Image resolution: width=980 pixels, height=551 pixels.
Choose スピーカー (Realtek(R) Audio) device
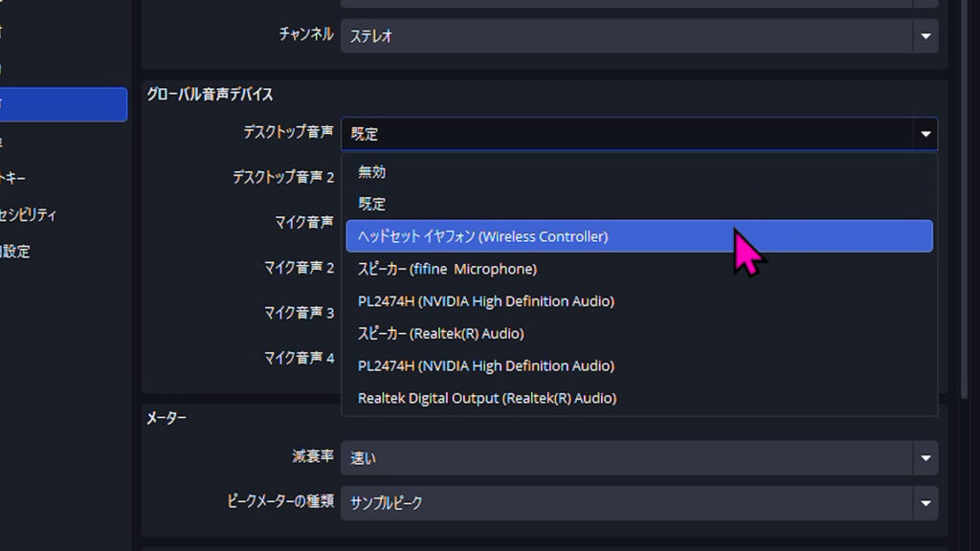click(442, 334)
